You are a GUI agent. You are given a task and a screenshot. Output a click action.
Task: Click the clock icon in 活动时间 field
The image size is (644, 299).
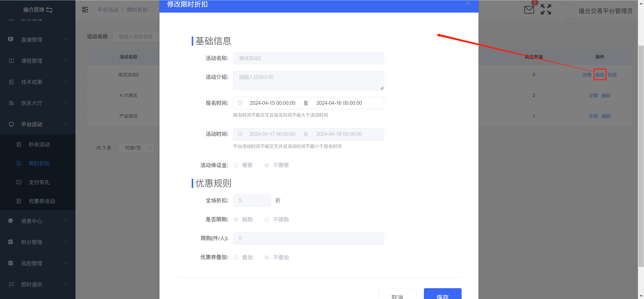pyautogui.click(x=240, y=134)
